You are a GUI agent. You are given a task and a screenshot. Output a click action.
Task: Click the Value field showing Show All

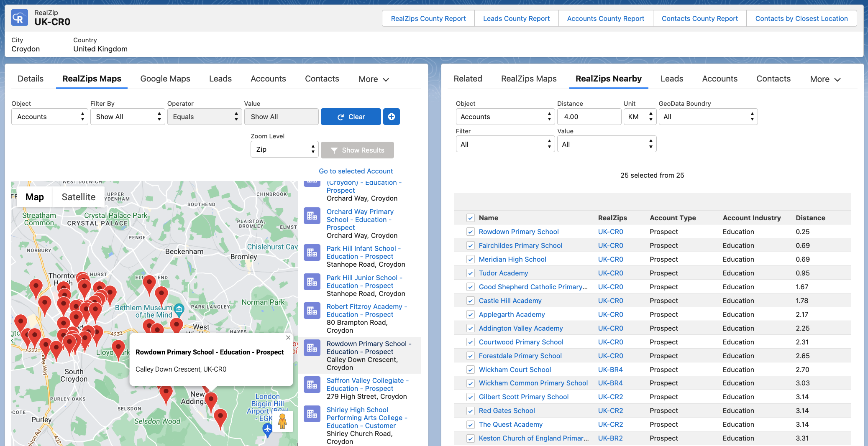[x=282, y=117]
